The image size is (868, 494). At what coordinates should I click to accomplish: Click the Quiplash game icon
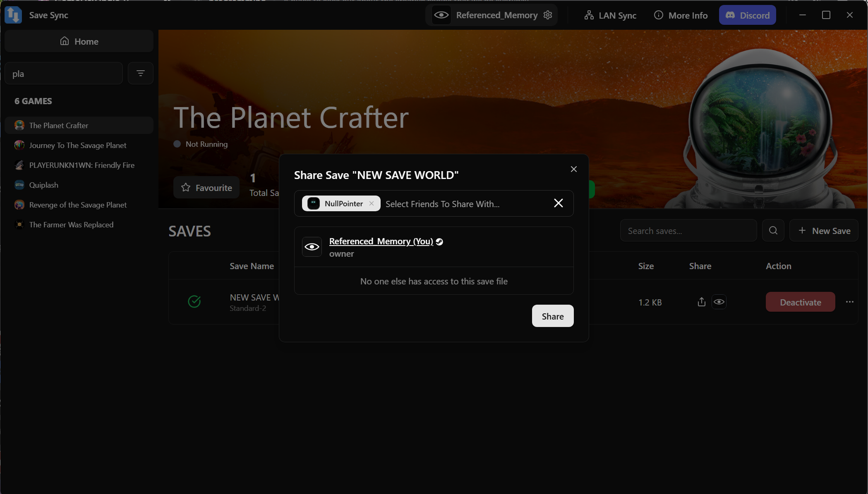[19, 185]
